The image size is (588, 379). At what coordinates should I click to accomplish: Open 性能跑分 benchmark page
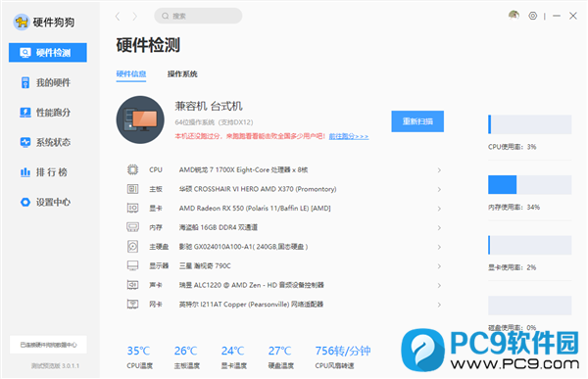[48, 112]
